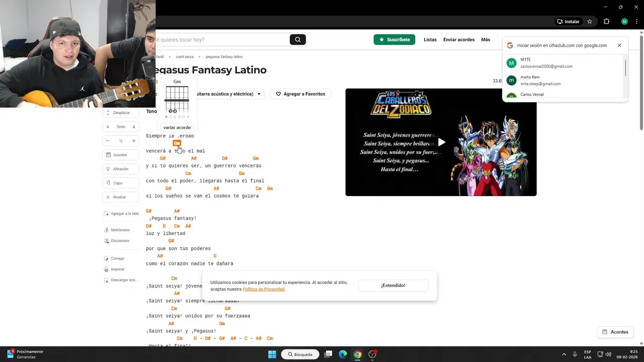The height and width of the screenshot is (362, 644).
Task: Open the browser extensions puzzle icon
Action: pos(606,22)
